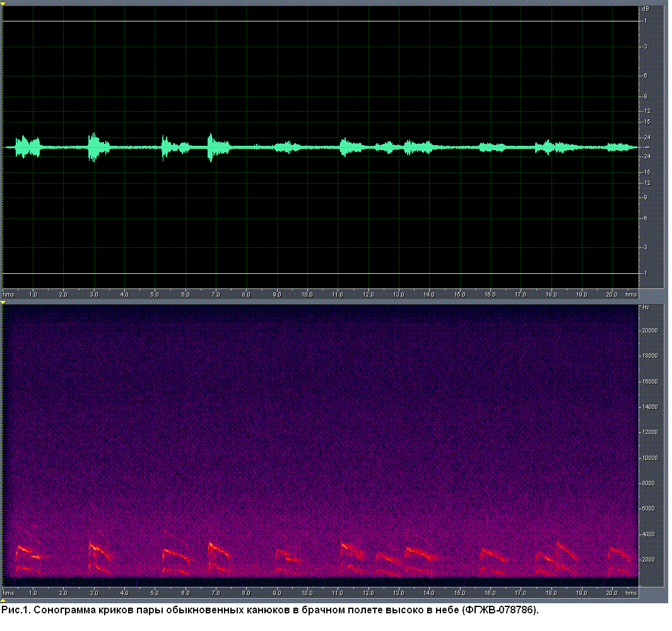Select the yellow cursor marker below the spectrogram
This screenshot has width=672, height=631.
click(x=3, y=601)
